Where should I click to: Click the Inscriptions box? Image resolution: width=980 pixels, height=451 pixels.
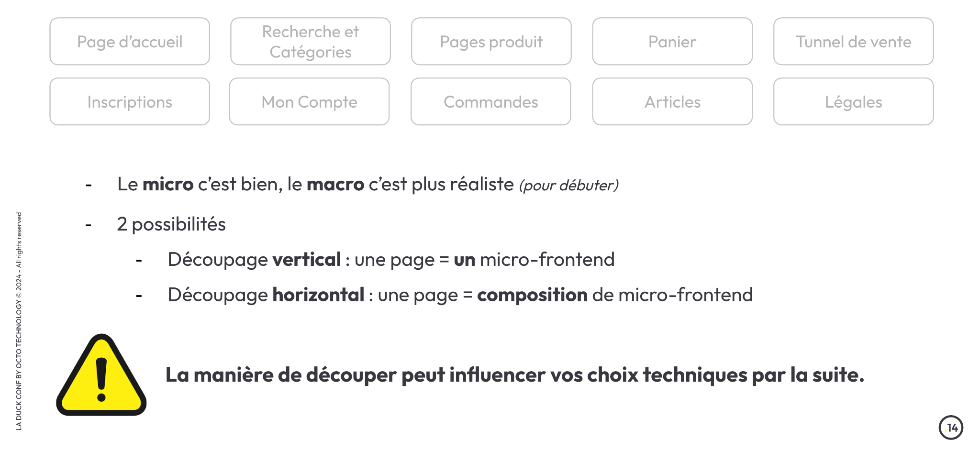click(130, 102)
